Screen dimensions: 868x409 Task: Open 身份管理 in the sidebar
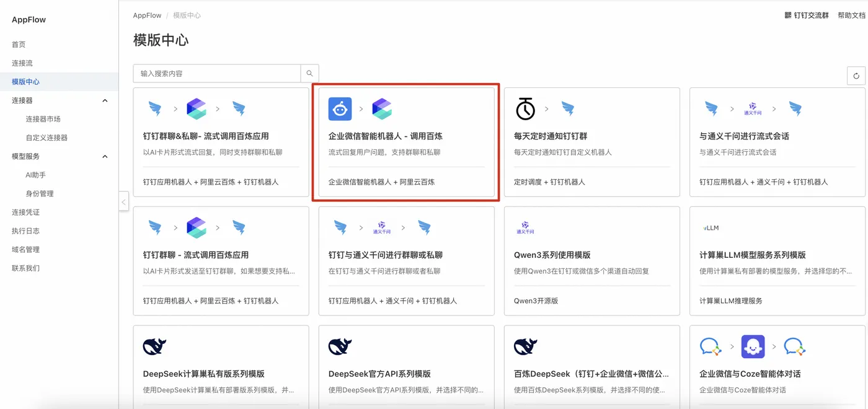pyautogui.click(x=40, y=193)
